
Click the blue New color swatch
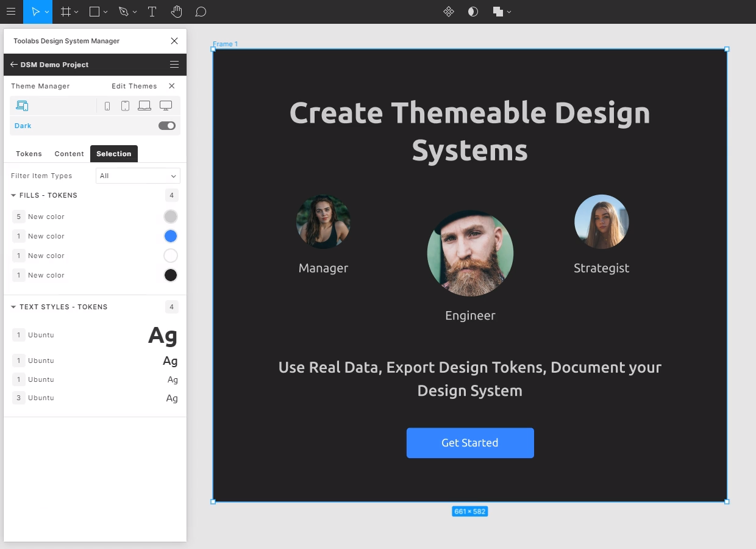[171, 236]
